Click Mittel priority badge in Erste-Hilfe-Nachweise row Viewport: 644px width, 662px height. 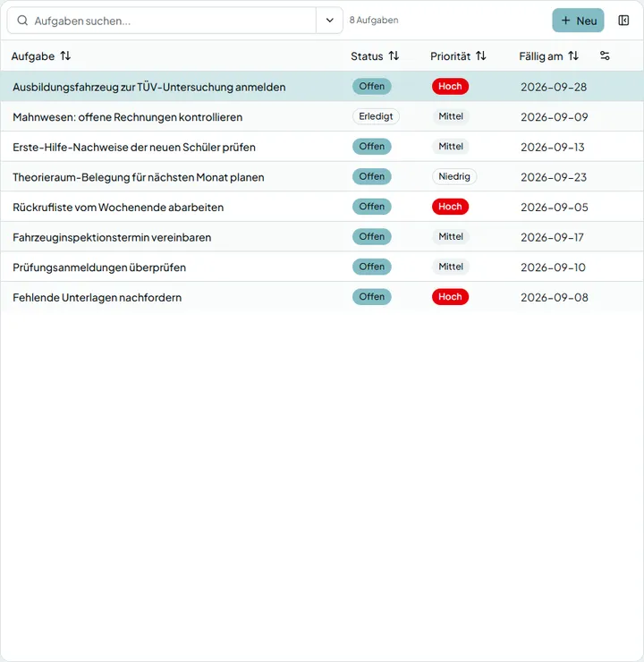click(451, 147)
